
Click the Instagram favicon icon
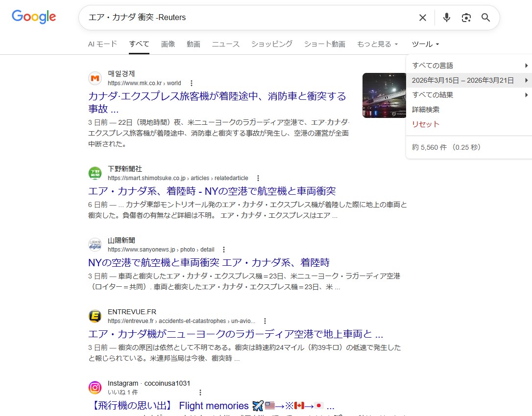click(95, 388)
